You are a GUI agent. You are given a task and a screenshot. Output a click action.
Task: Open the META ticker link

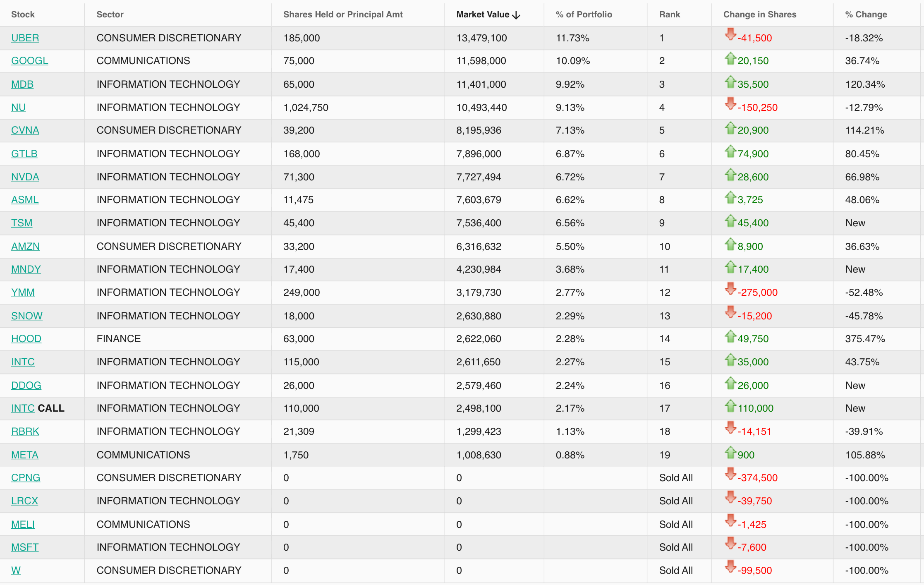tap(24, 455)
